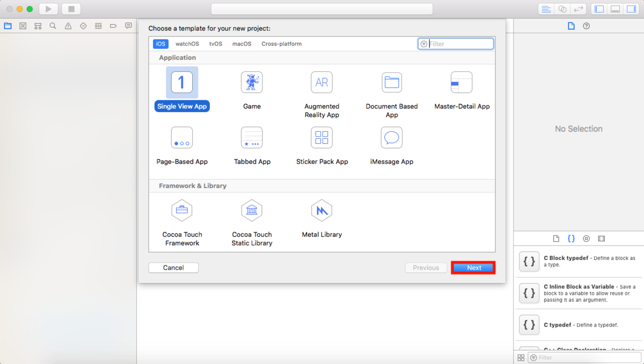Viewport: 644px width, 364px height.
Task: Select the Cocoa Touch Static Library template
Action: 252,222
